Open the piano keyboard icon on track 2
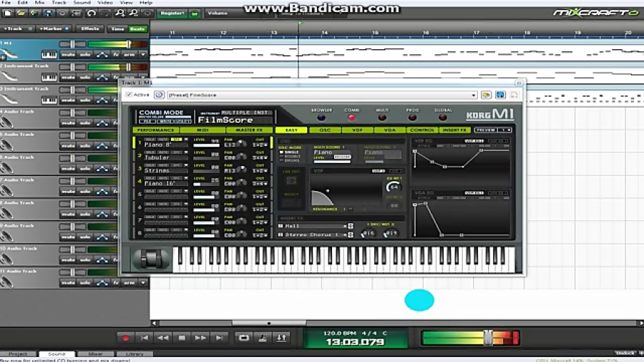This screenshot has height=362, width=644. [x=49, y=77]
